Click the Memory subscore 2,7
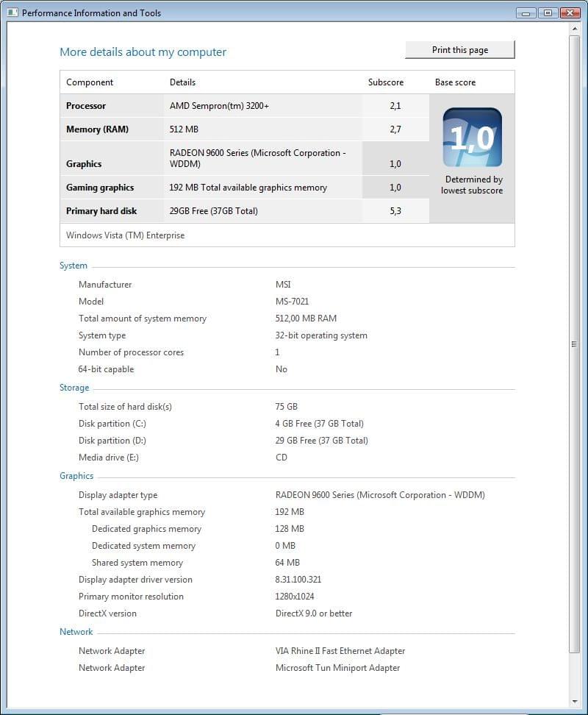Image resolution: width=588 pixels, height=715 pixels. [395, 129]
